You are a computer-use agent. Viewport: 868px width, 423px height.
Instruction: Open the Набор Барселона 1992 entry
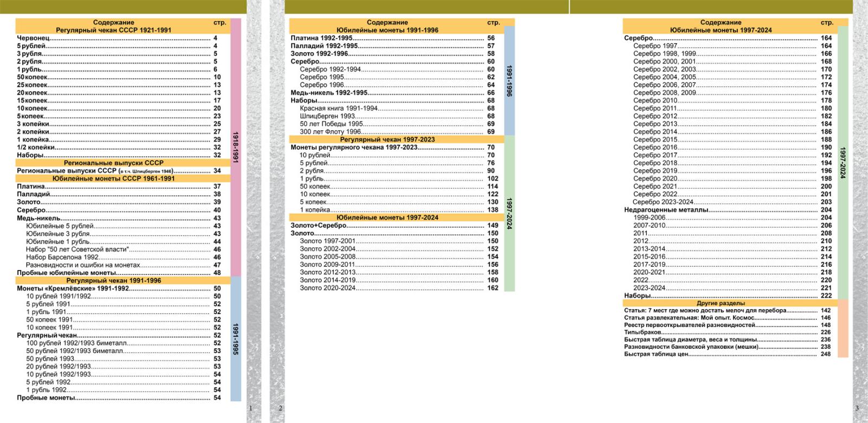pos(62,258)
